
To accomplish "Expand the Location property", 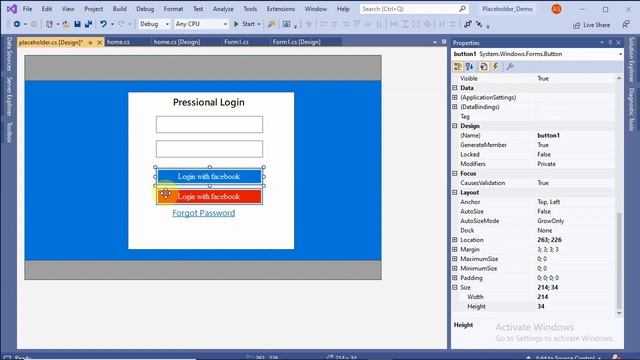I will [x=455, y=240].
